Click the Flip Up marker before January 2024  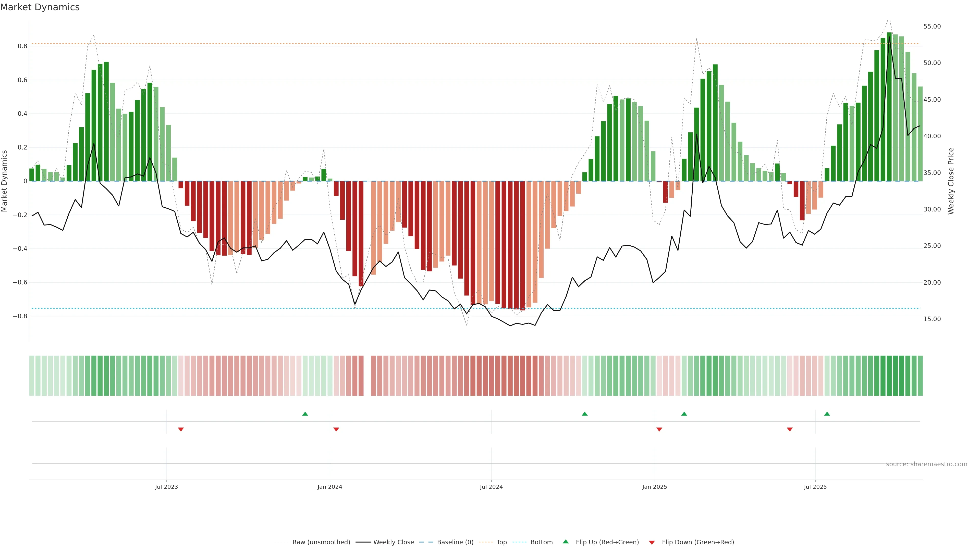[x=305, y=414]
